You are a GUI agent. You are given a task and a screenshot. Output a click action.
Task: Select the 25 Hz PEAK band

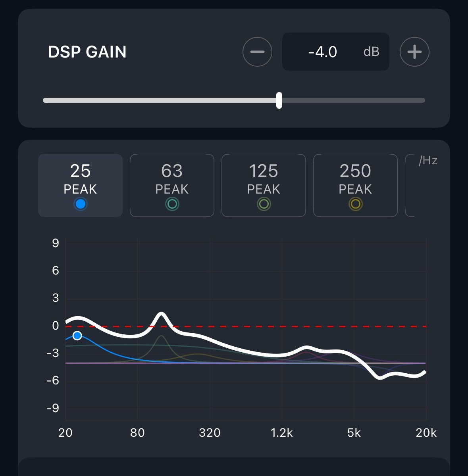click(80, 178)
